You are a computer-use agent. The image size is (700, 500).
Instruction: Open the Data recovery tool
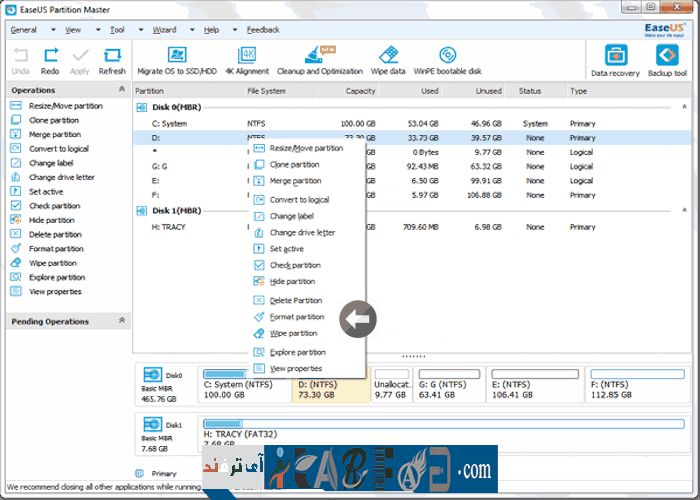point(617,59)
